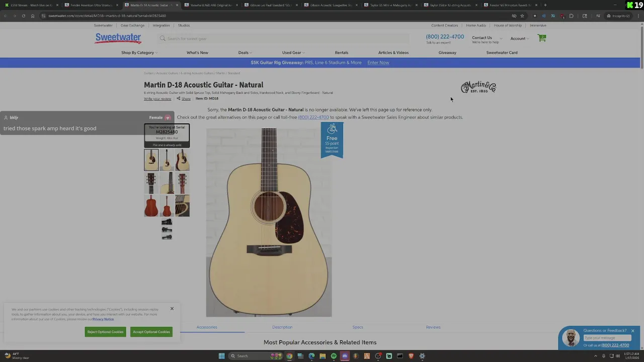Close the Questions or Feedback chat widget
This screenshot has height=362, width=644.
click(x=633, y=330)
